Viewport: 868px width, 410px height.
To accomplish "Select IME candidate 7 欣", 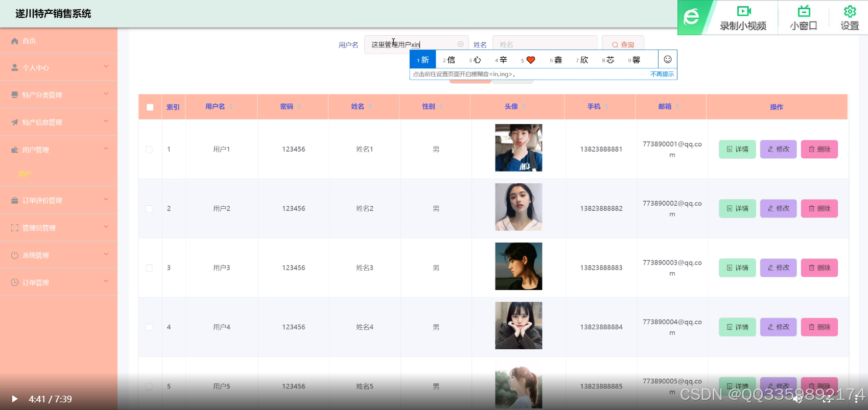I will pos(582,60).
